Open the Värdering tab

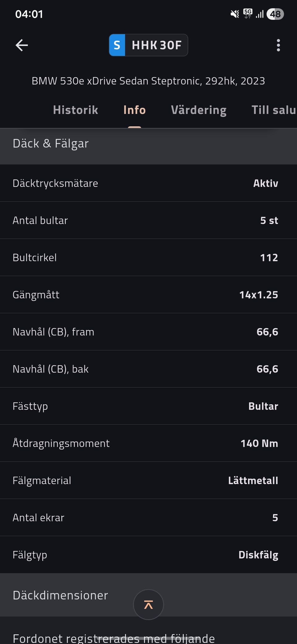[x=199, y=110]
